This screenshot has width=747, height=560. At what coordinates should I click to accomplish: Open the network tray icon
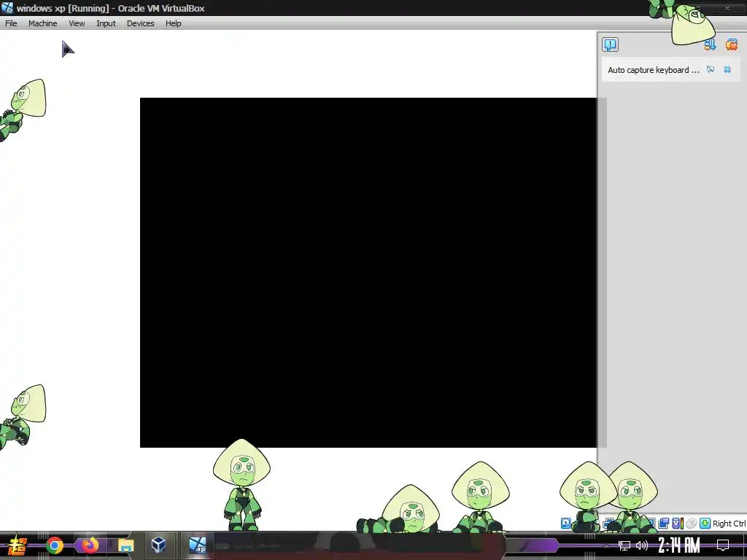click(x=624, y=545)
